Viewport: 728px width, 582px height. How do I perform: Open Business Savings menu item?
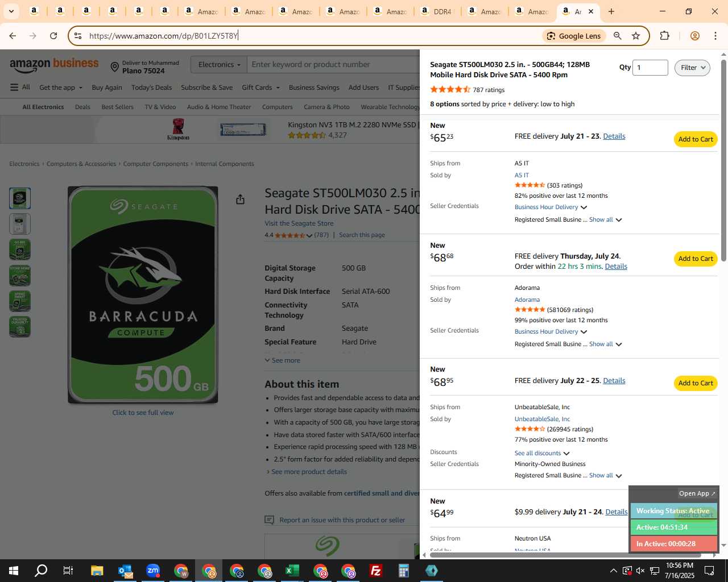[x=314, y=88]
